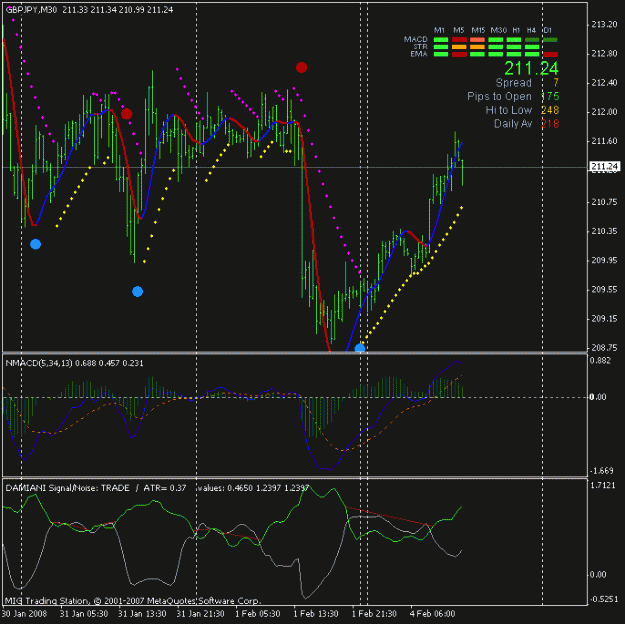
Task: Click the 4 Feb 06:00 time axis label
Action: click(x=432, y=614)
